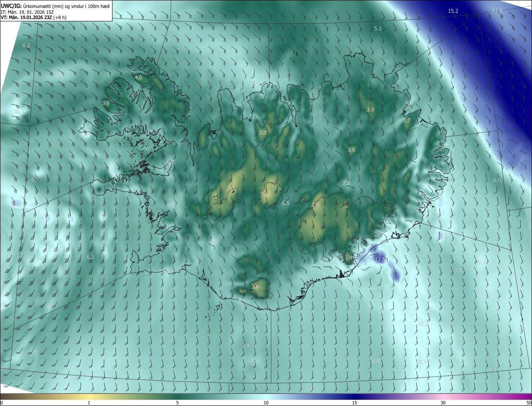The height and width of the screenshot is (406, 532).
Task: Click the 5.1 value label on the map
Action: 378,29
